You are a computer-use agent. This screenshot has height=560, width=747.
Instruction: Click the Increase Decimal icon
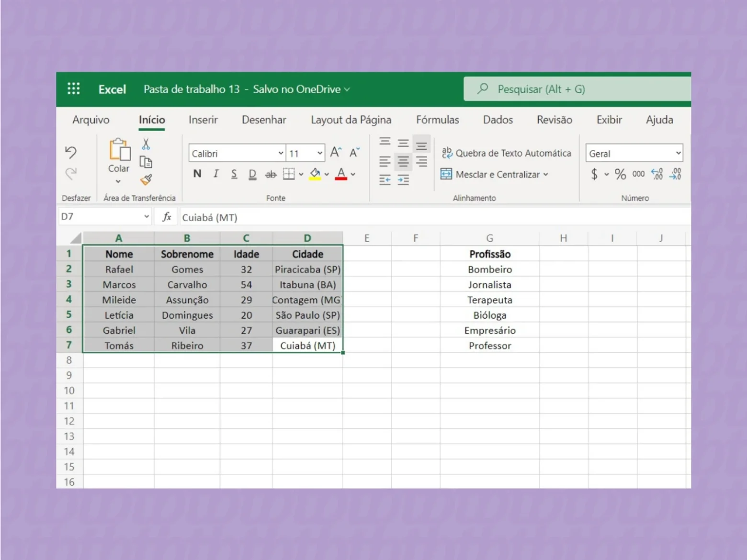tap(657, 174)
